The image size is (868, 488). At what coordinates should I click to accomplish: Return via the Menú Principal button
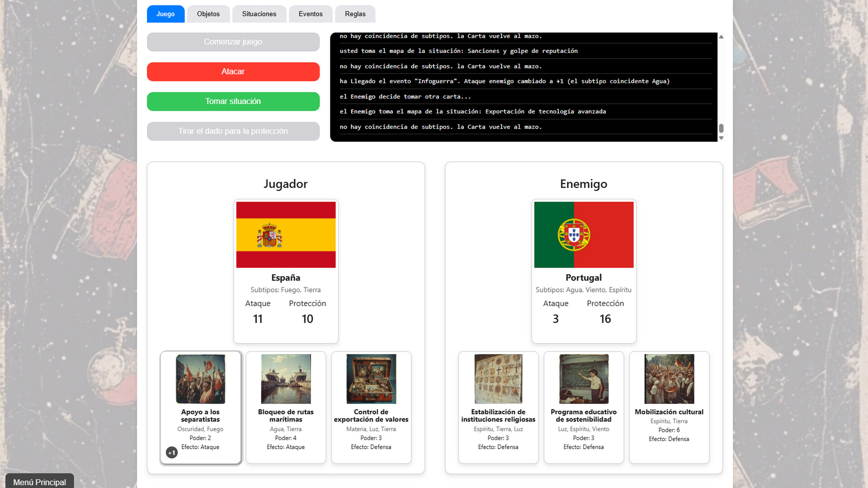pos(40,482)
